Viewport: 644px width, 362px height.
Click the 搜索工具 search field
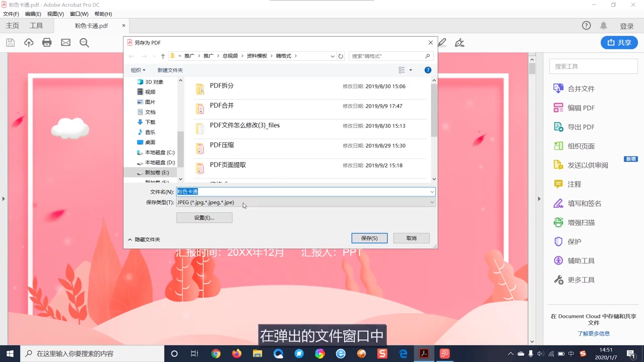click(593, 66)
